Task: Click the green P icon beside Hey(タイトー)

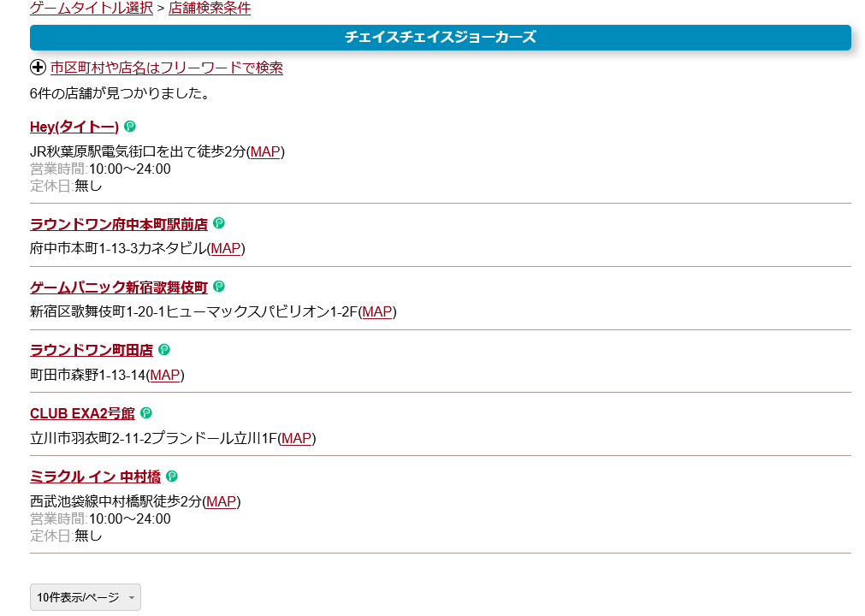Action: [130, 127]
